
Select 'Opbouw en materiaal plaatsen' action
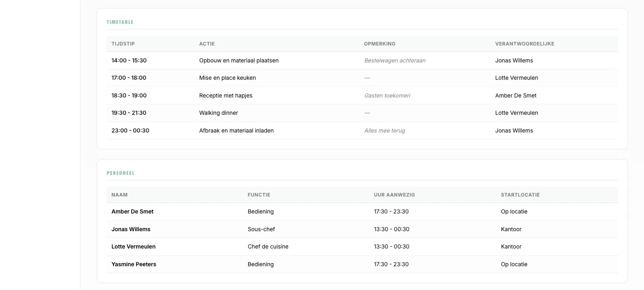(239, 60)
